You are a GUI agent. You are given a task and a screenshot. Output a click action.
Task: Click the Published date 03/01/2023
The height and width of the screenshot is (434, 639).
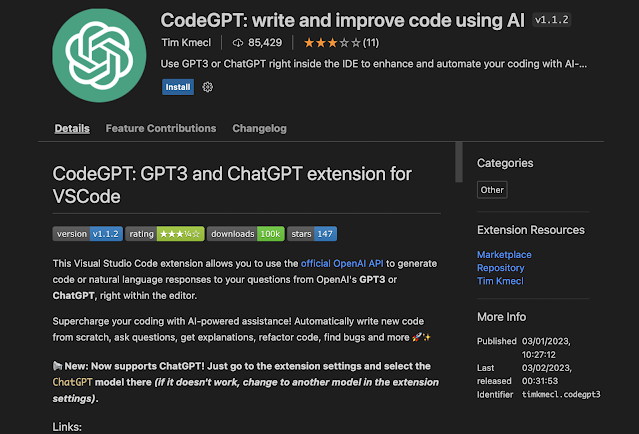(546, 348)
